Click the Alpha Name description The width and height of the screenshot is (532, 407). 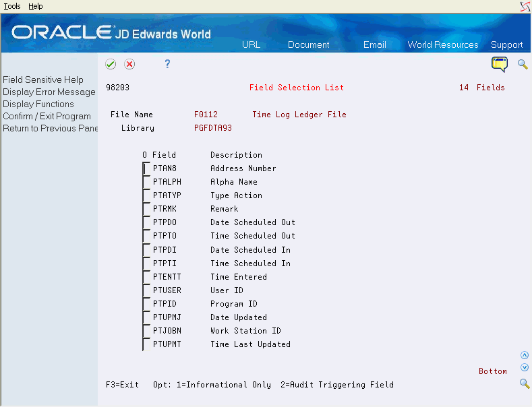(x=234, y=182)
